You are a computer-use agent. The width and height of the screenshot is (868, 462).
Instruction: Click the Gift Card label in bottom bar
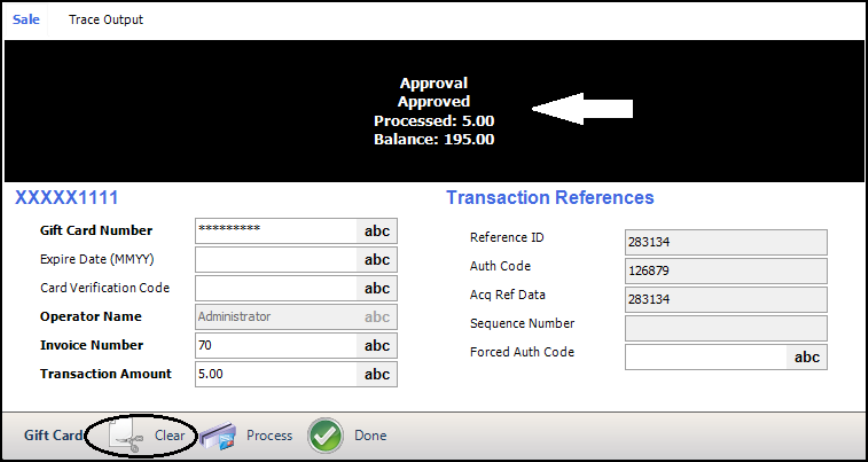tap(53, 435)
